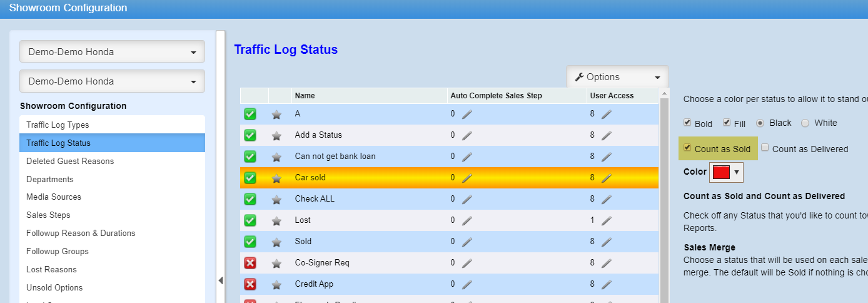This screenshot has width=868, height=303.
Task: Select Deleted Guest Reasons menu item
Action: coord(70,161)
